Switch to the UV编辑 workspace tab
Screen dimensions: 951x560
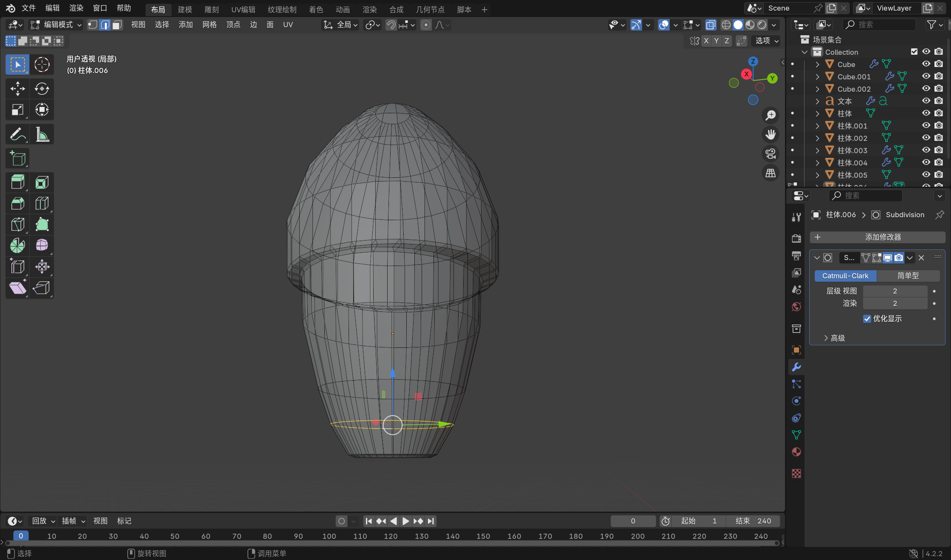(243, 9)
